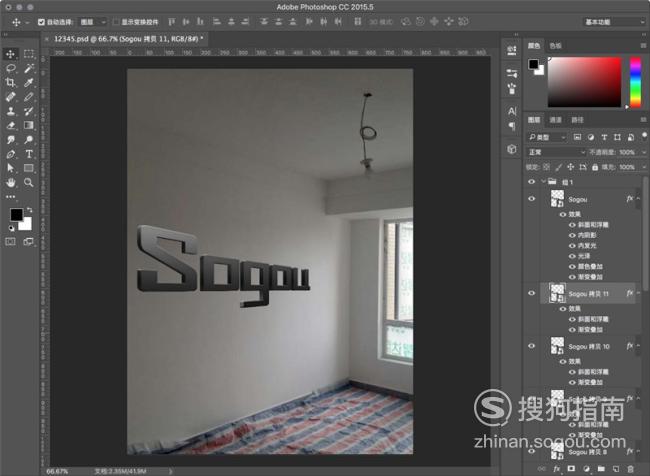The height and width of the screenshot is (476, 650).
Task: Select the Smudge tool
Action: (x=10, y=140)
